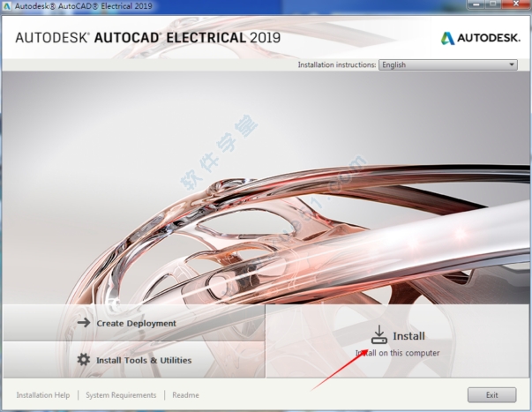Open the Readme link
This screenshot has width=532, height=412.
click(185, 395)
